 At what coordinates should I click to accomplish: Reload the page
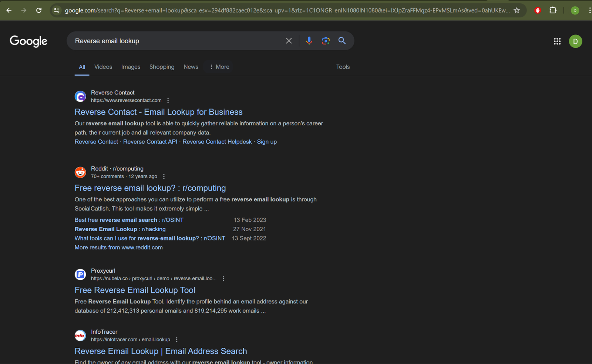click(x=38, y=10)
